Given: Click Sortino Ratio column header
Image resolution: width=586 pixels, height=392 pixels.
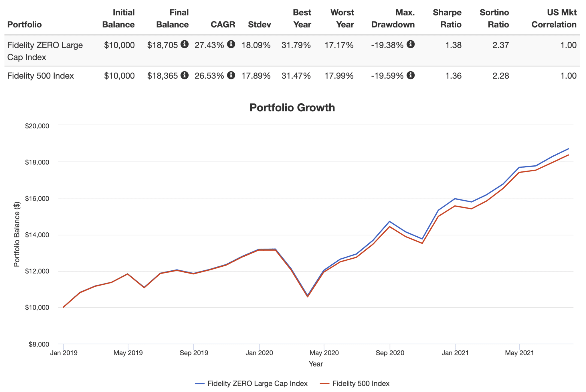Looking at the screenshot, I should (x=494, y=19).
